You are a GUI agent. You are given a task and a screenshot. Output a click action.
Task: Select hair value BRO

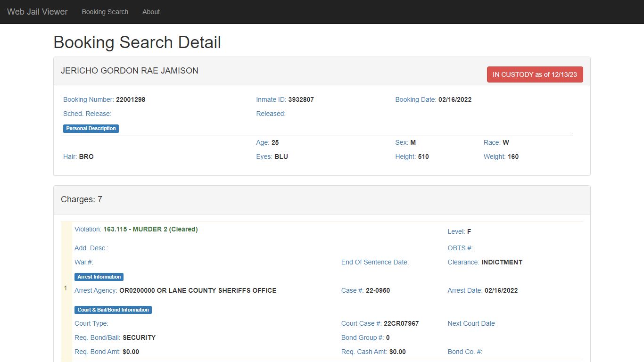click(86, 156)
